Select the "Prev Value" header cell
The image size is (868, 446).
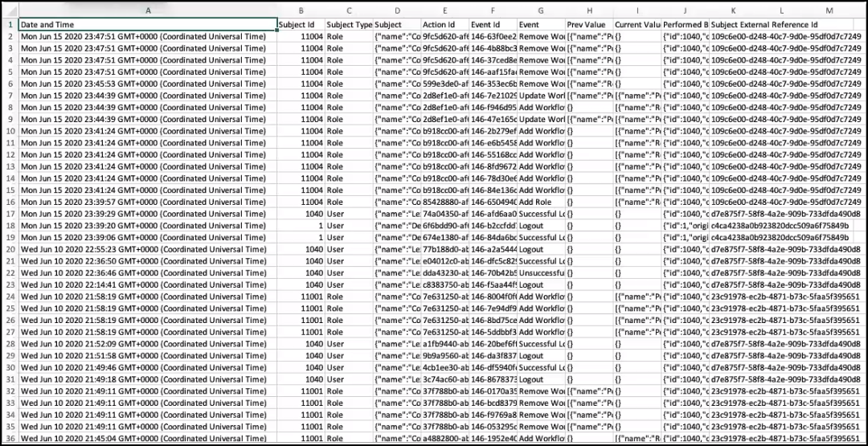point(589,25)
